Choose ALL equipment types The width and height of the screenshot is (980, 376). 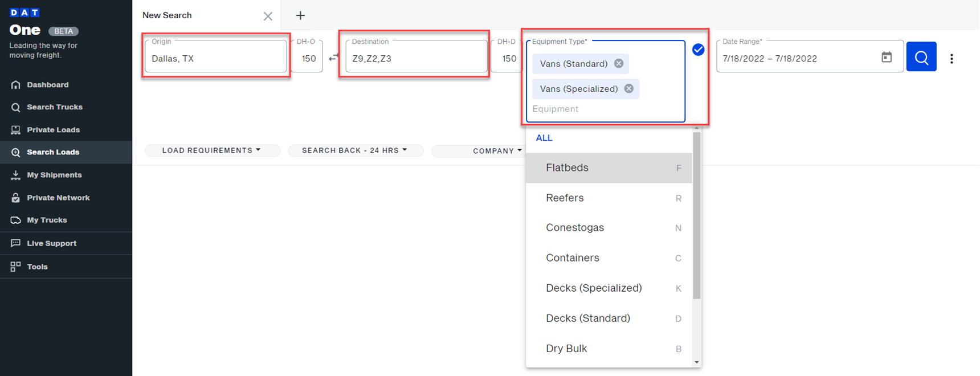[x=544, y=138]
